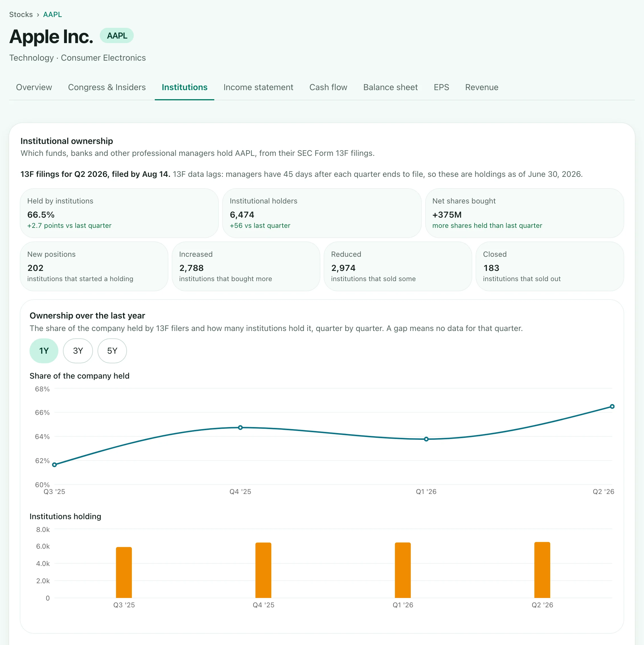Click '13F filings for Q2 2026, filed by Aug 14.'
644x645 pixels.
coord(96,174)
